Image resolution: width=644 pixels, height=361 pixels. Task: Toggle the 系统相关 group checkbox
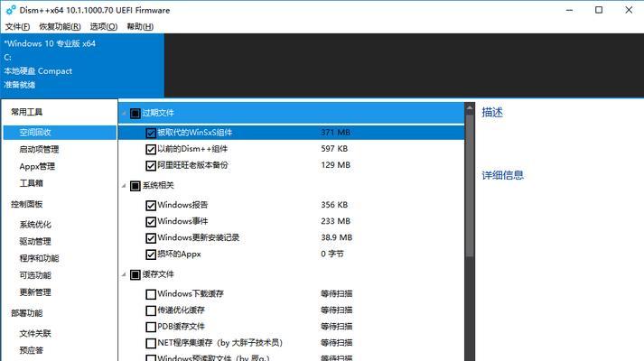coord(135,186)
